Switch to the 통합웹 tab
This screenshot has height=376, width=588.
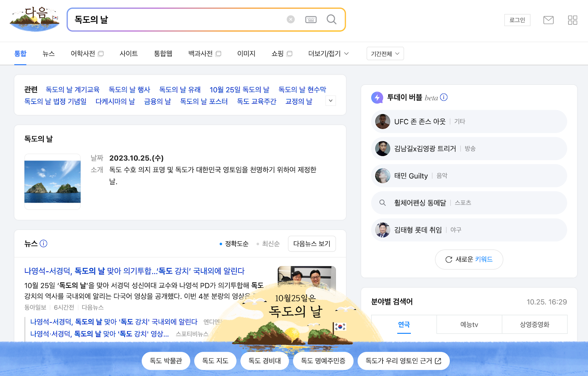tap(163, 54)
